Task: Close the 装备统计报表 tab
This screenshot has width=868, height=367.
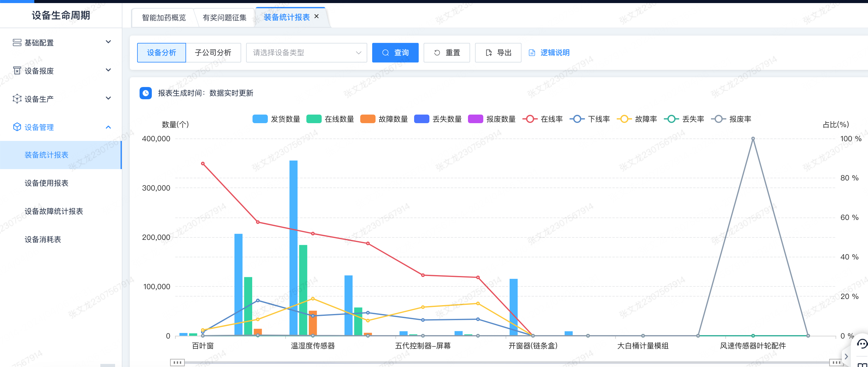Action: pyautogui.click(x=316, y=16)
